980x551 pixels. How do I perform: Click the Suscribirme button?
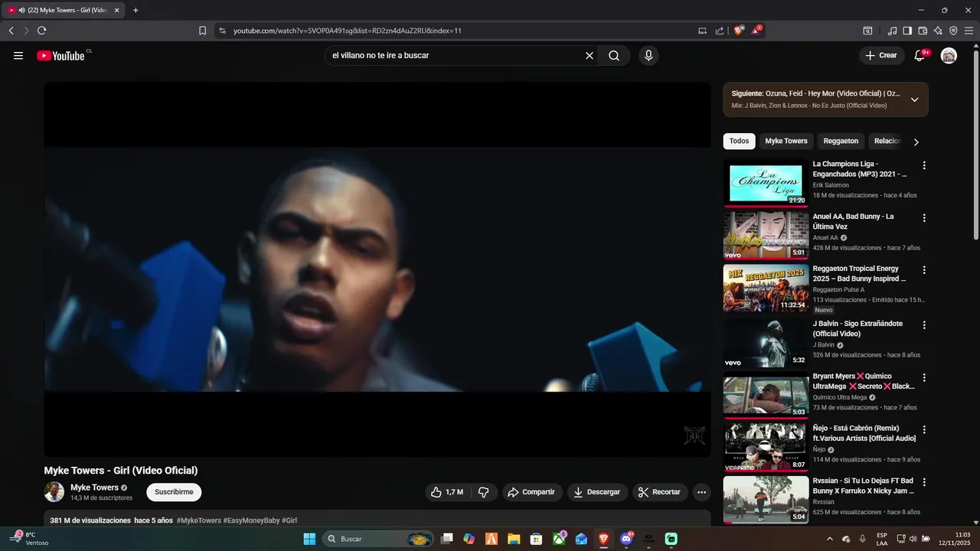pos(174,492)
